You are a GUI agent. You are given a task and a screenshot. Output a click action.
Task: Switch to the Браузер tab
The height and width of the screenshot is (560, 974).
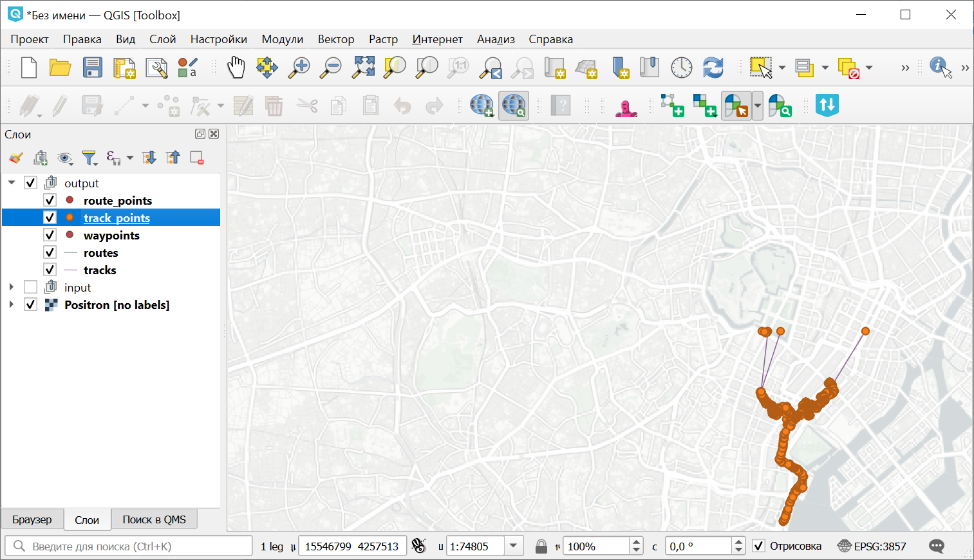(x=32, y=519)
